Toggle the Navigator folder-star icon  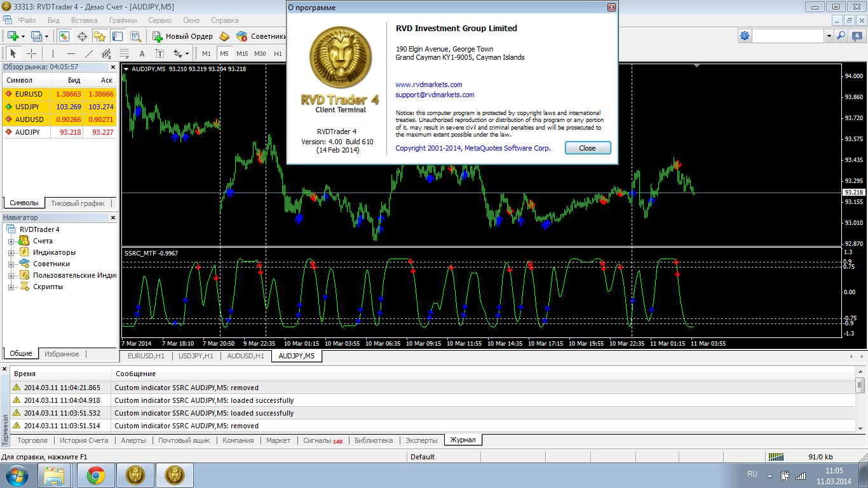[x=100, y=36]
